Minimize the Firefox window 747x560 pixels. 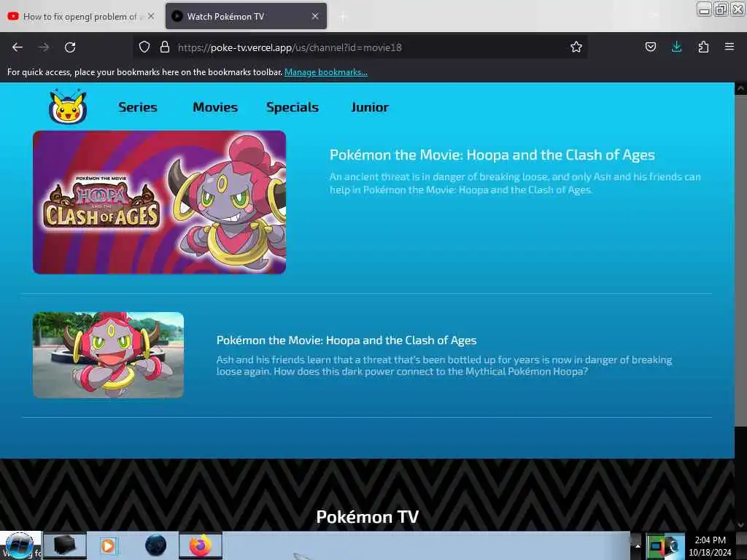704,9
